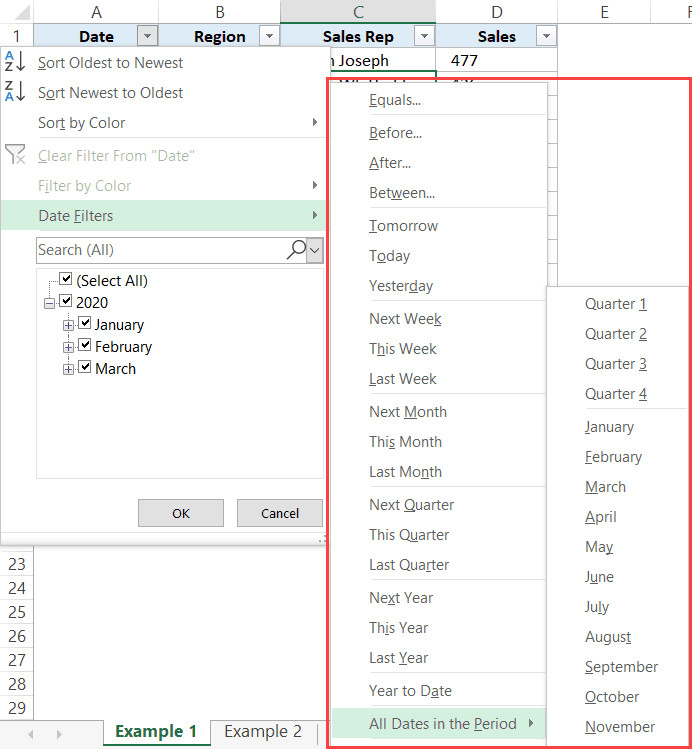Open the search box options dropdown arrow

click(x=315, y=250)
